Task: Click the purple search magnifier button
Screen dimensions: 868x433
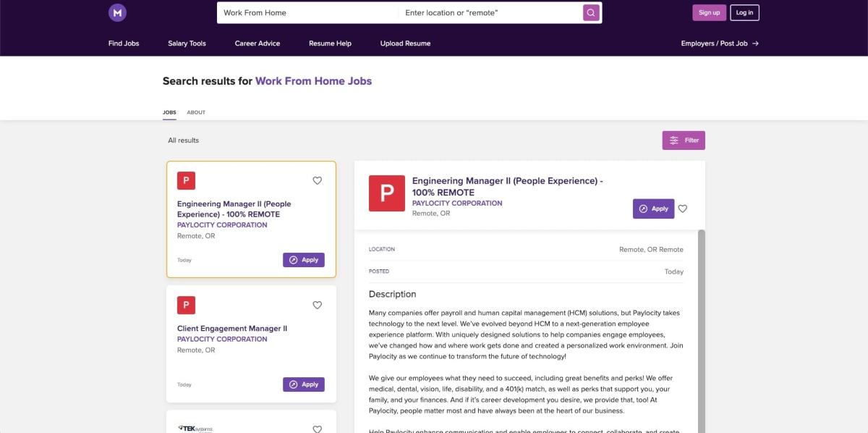Action: 591,12
